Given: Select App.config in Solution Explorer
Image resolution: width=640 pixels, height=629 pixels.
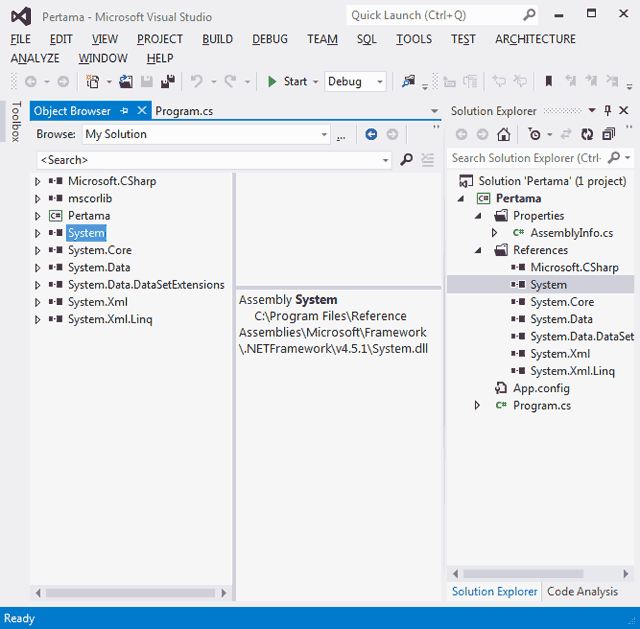Looking at the screenshot, I should click(541, 388).
